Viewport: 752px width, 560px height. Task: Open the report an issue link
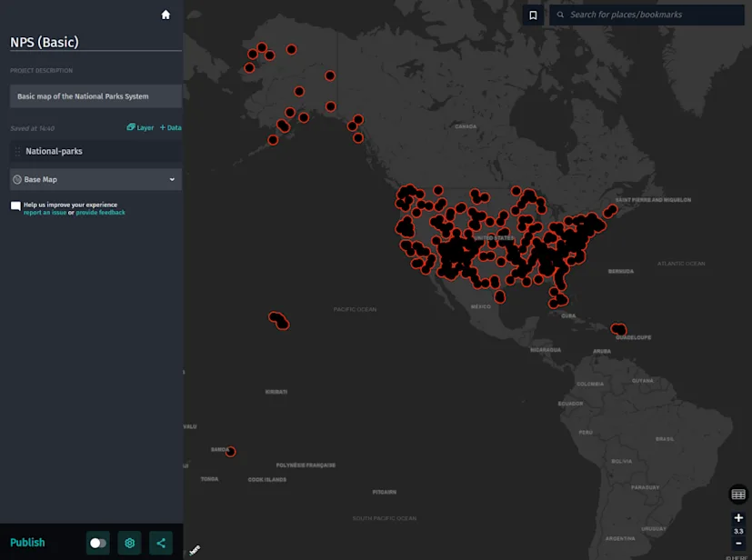click(45, 213)
